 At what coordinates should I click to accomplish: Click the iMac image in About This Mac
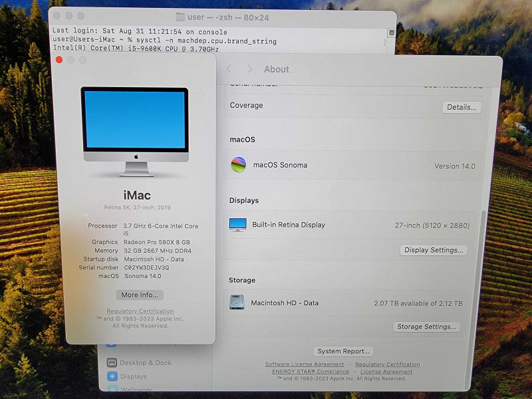pyautogui.click(x=135, y=132)
